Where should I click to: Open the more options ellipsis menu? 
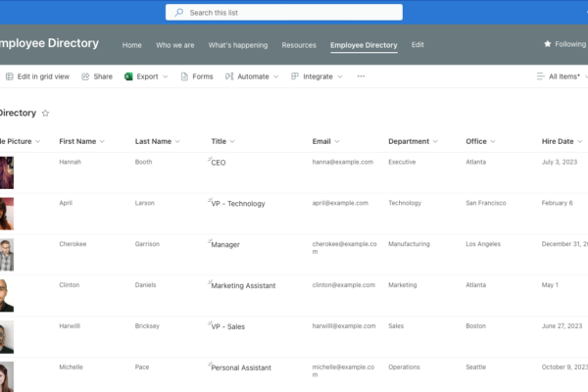pyautogui.click(x=361, y=76)
